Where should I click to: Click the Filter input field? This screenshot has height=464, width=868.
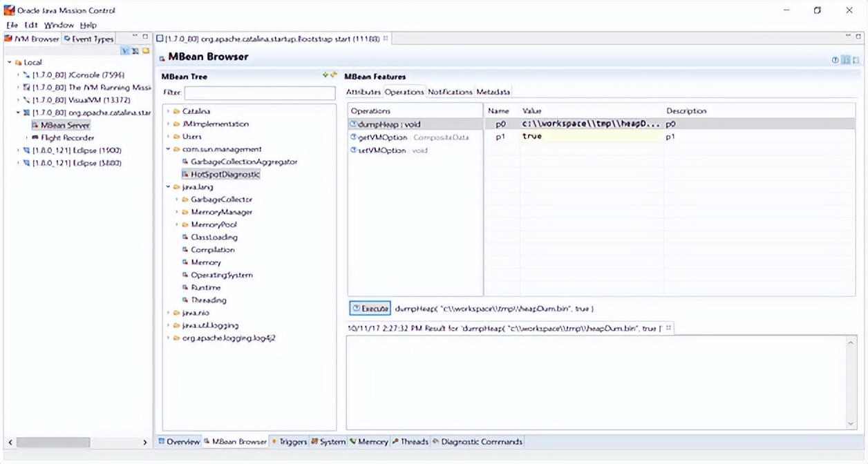[260, 93]
